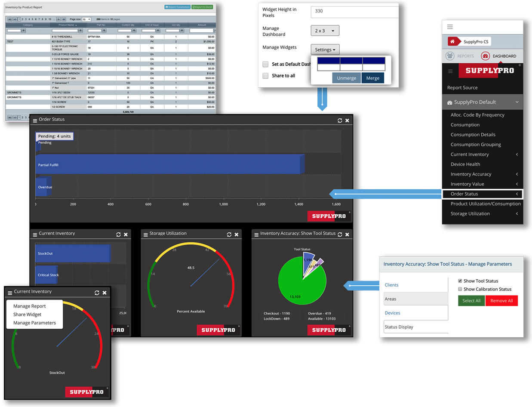This screenshot has height=407, width=532.
Task: Go to the first page in the report's top pager
Action: (x=10, y=19)
